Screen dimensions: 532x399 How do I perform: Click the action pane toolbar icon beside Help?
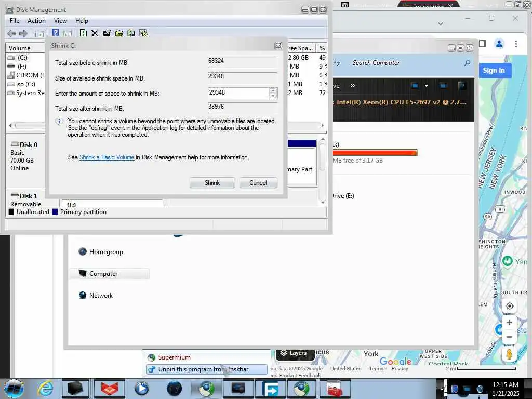[x=68, y=33]
